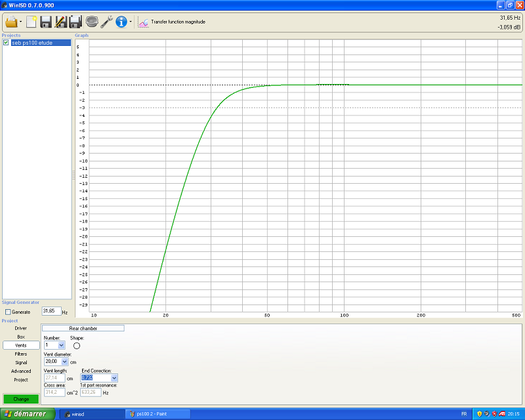
Task: Expand the arrow beside the info icon
Action: [x=131, y=22]
